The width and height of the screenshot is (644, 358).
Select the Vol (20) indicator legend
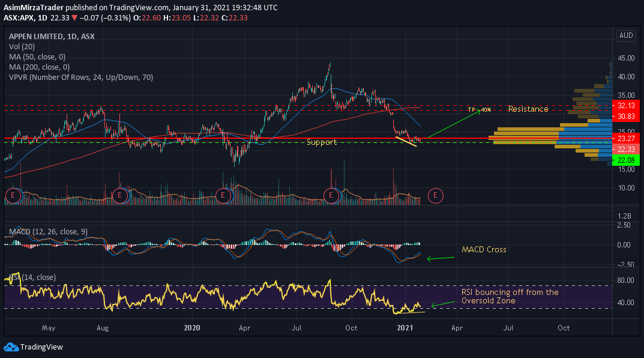tap(22, 47)
